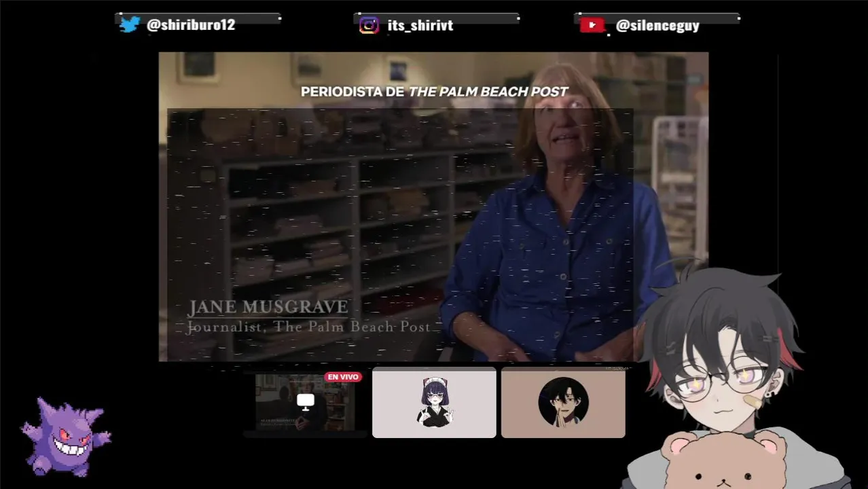Click the YouTube logo icon
868x489 pixels.
click(x=592, y=25)
